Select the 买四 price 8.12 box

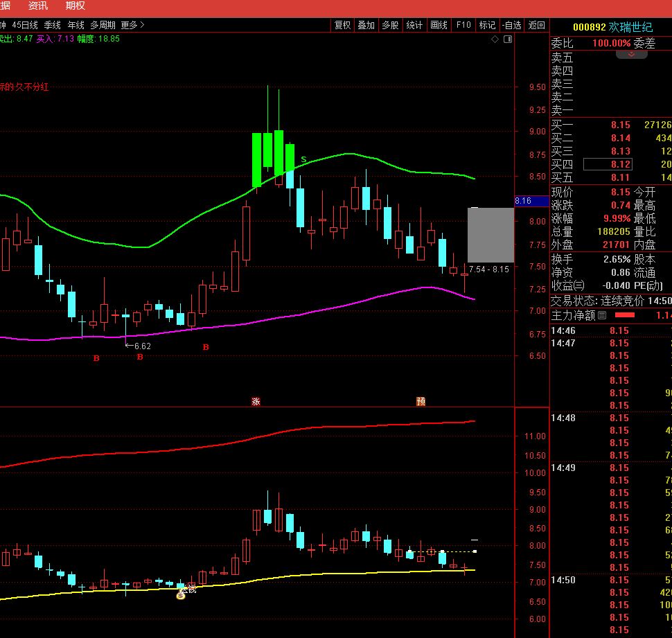(608, 164)
